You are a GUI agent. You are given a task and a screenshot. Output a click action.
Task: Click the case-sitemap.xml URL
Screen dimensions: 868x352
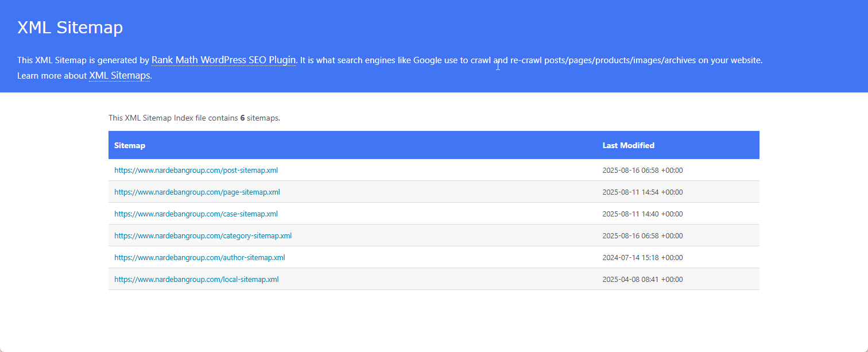[x=196, y=214]
